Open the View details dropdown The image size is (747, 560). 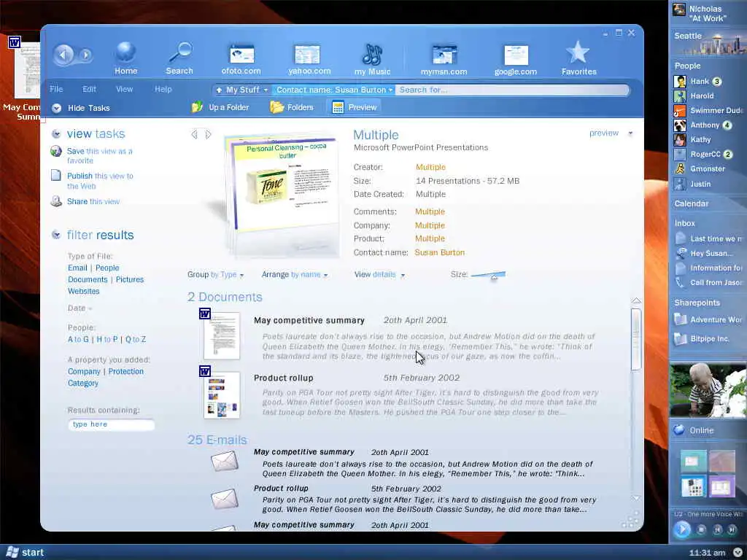(x=379, y=275)
